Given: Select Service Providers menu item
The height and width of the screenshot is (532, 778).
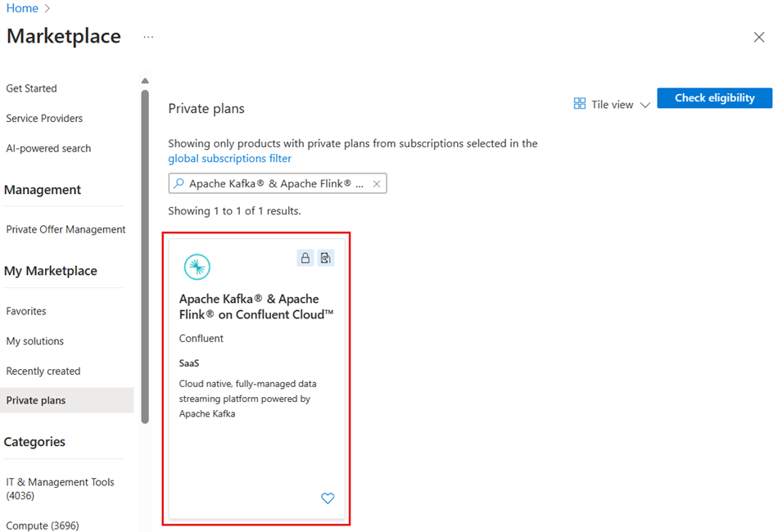Looking at the screenshot, I should coord(44,119).
